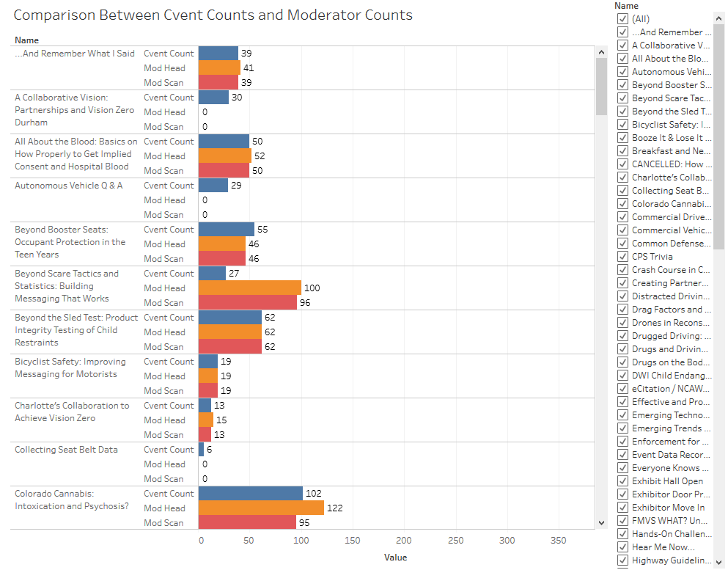Select the orange Mod Head bar labeled 122
728x570 pixels.
[x=261, y=508]
